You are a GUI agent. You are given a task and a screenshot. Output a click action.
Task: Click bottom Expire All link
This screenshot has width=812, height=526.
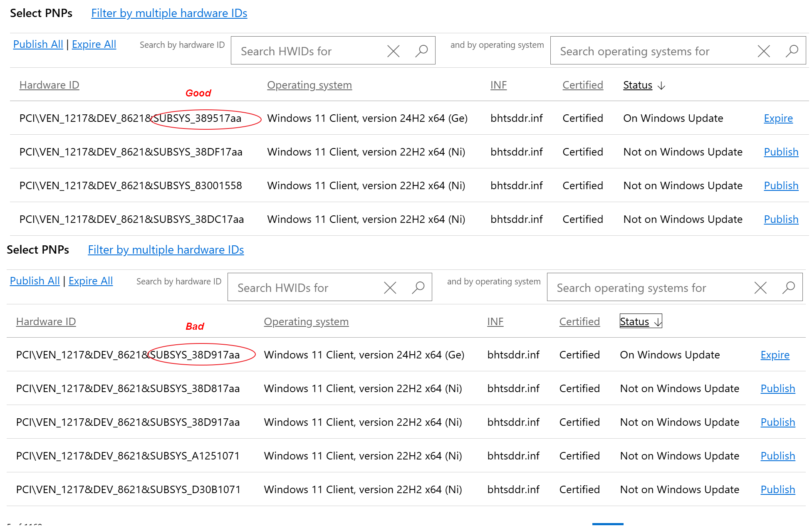click(x=90, y=281)
